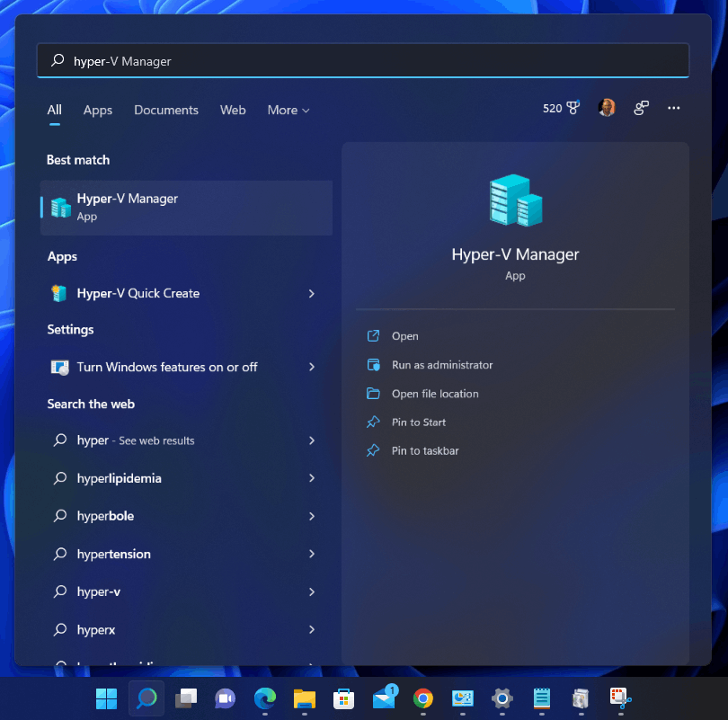Open the Control Panel monitor icon on taskbar

463,698
